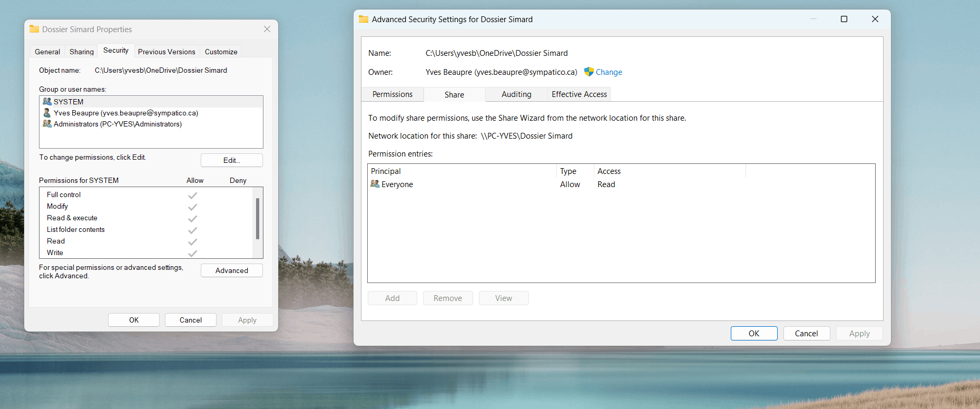This screenshot has height=409, width=980.
Task: Click Cancel in Advanced Security Settings
Action: tap(807, 334)
